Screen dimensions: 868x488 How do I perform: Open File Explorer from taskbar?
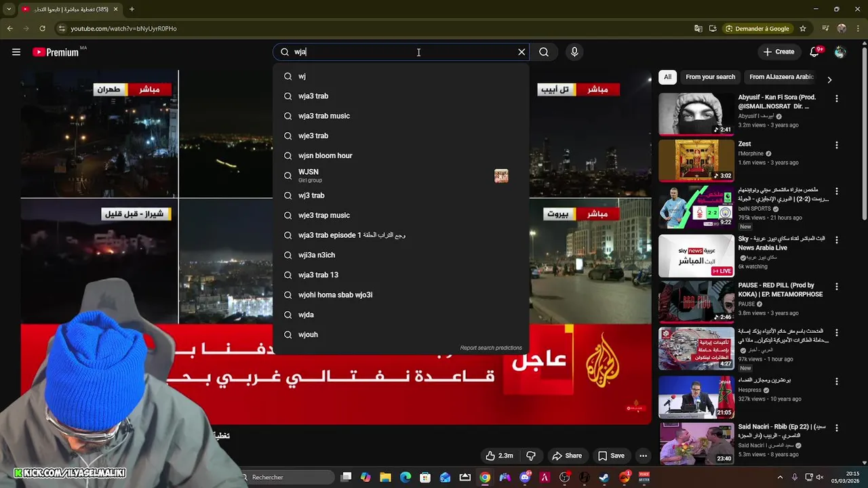point(385,477)
